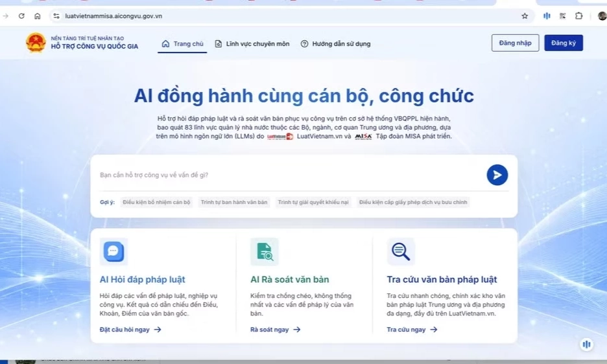Open Hướng dẫn sử dụng menu

click(336, 43)
